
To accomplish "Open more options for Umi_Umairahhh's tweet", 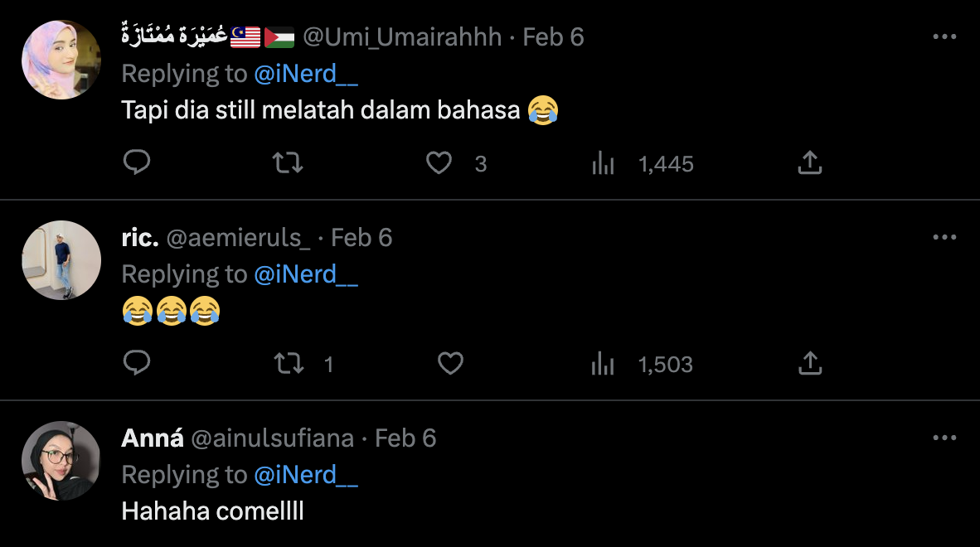I will click(x=944, y=37).
